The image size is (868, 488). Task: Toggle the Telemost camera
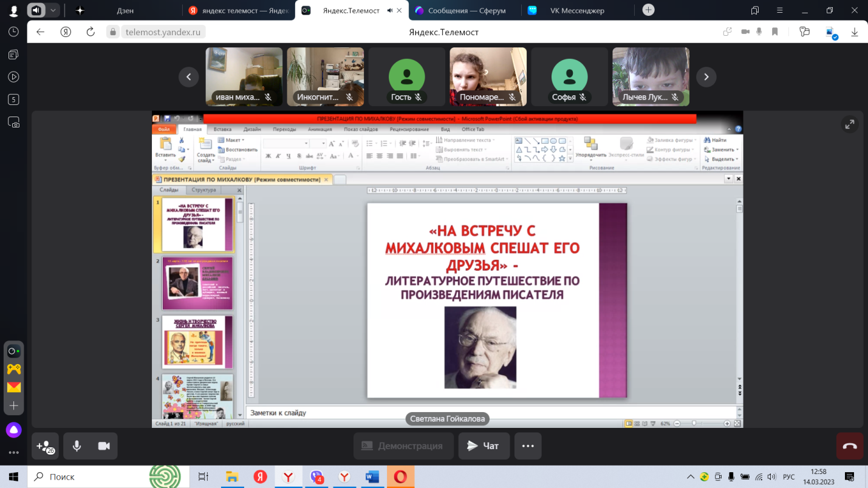click(x=104, y=446)
